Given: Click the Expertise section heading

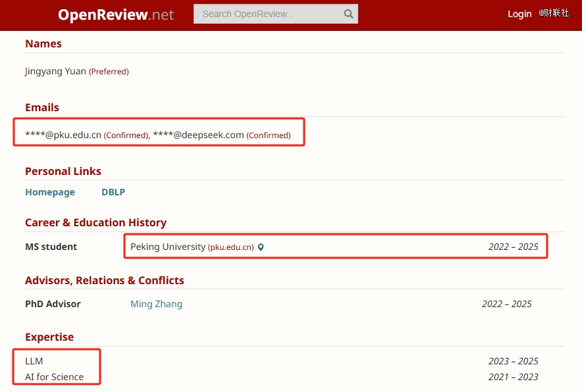Looking at the screenshot, I should coord(49,337).
